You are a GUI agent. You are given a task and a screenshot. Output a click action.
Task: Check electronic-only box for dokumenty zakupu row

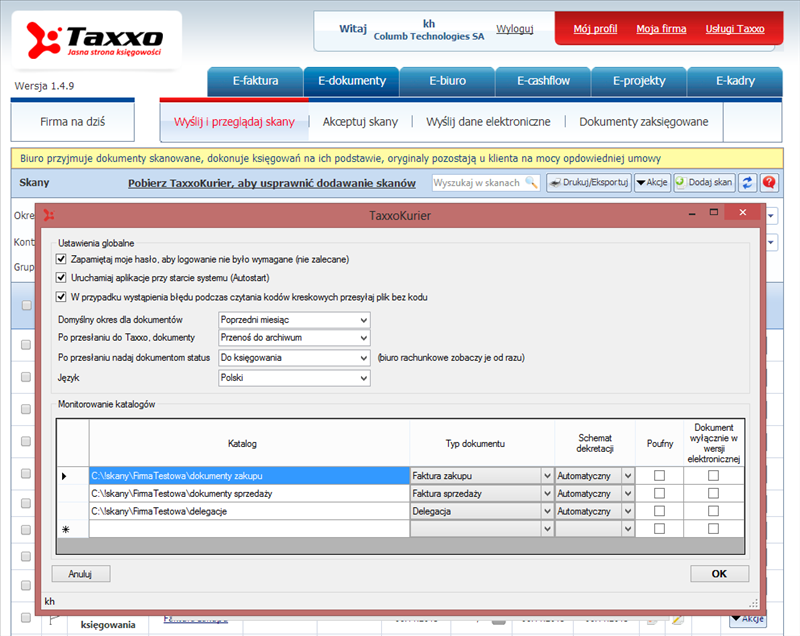713,475
